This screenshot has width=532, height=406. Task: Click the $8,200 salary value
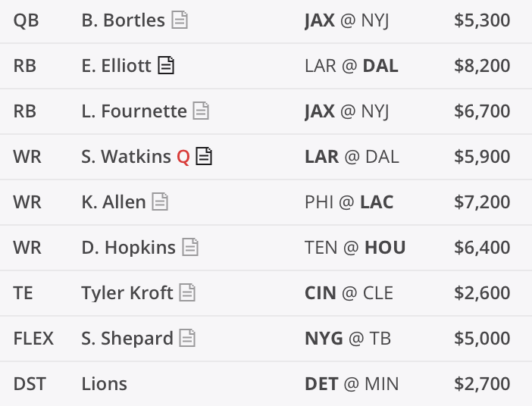point(482,66)
